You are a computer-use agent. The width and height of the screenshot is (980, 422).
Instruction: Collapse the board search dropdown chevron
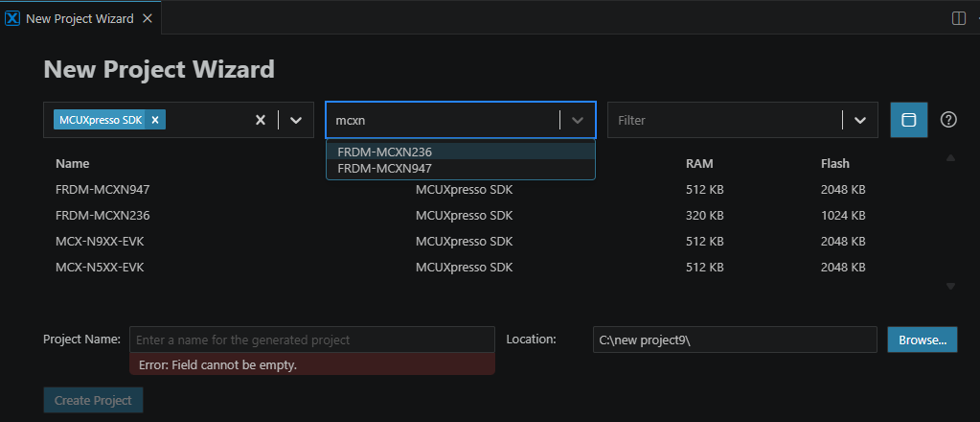[578, 120]
